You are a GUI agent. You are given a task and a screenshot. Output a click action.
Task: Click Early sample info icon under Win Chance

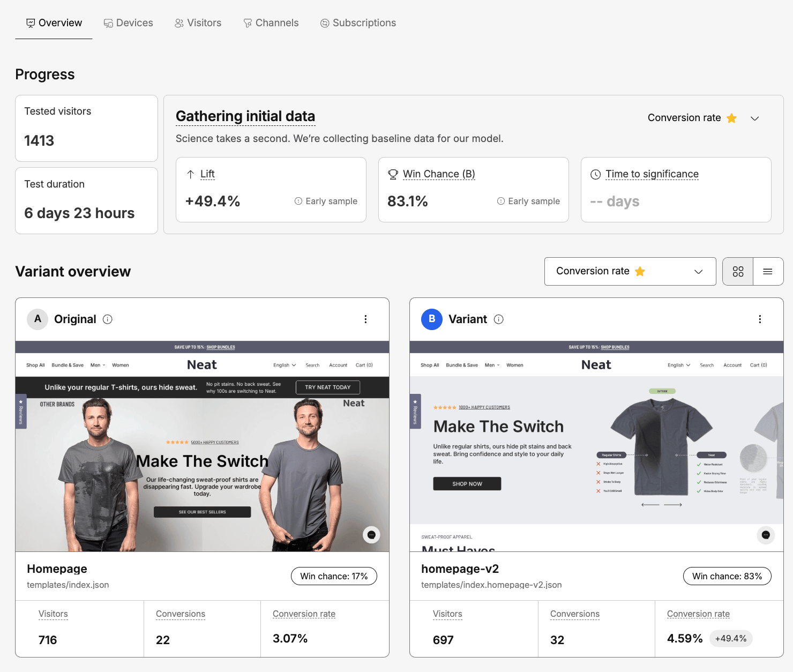[x=501, y=201]
